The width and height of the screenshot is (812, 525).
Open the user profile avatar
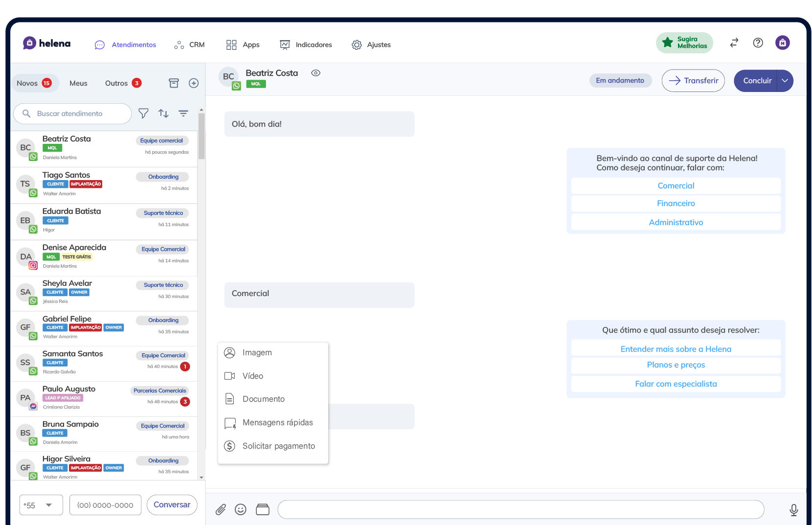pyautogui.click(x=782, y=43)
